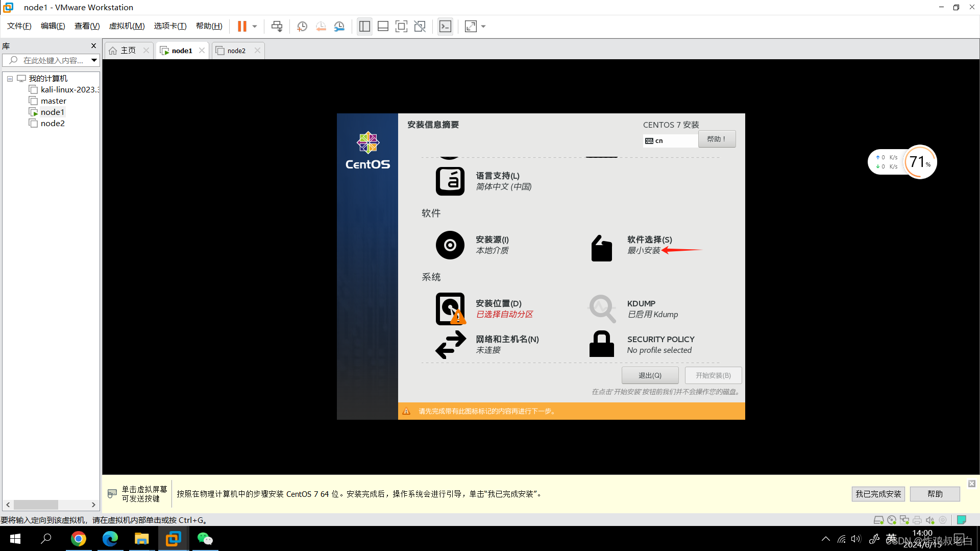Open KDUMP settings
The width and height of the screenshot is (980, 551).
pos(633,308)
